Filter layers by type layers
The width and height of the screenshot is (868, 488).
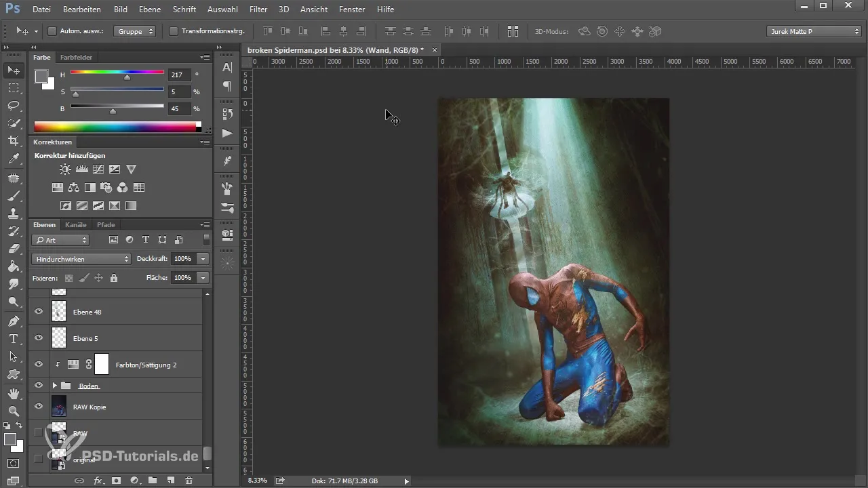coord(145,240)
